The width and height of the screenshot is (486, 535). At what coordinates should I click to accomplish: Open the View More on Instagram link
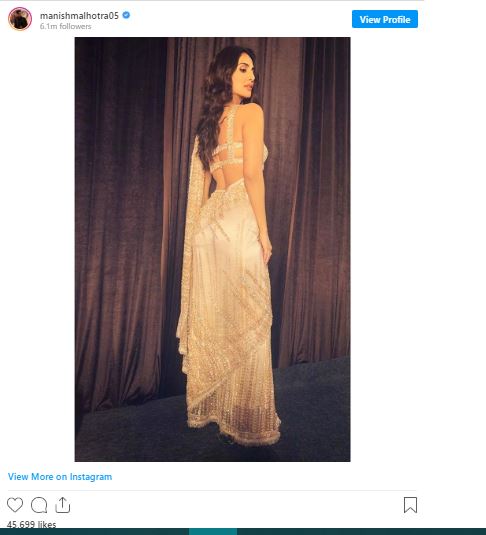click(x=60, y=477)
